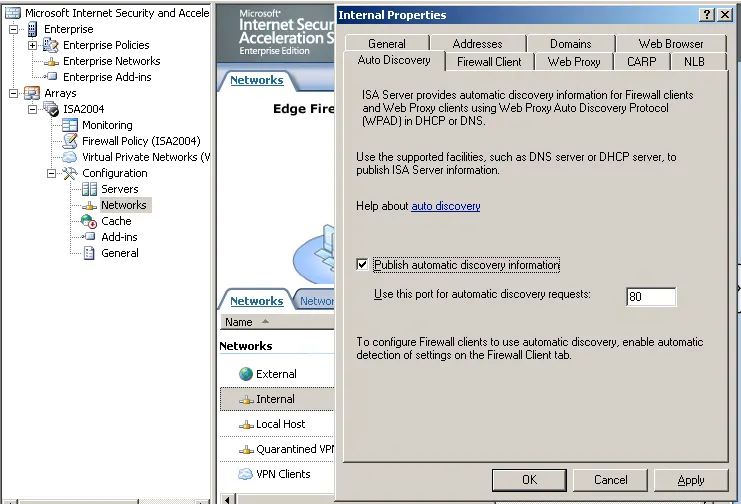The image size is (741, 504).
Task: Click the Enterprise Policies icon
Action: pyautogui.click(x=51, y=45)
